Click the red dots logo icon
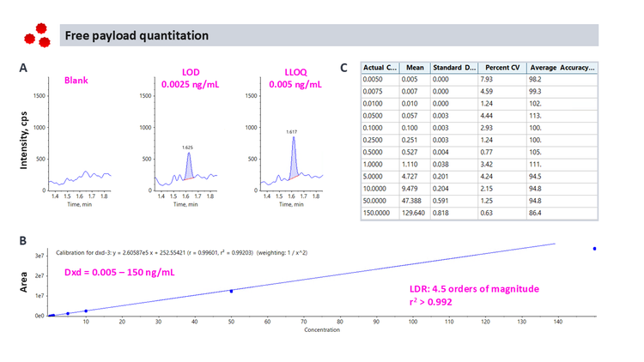 [37, 34]
